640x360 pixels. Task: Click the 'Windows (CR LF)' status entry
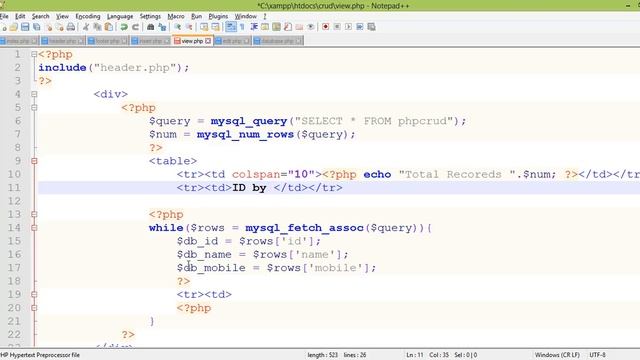(x=557, y=355)
